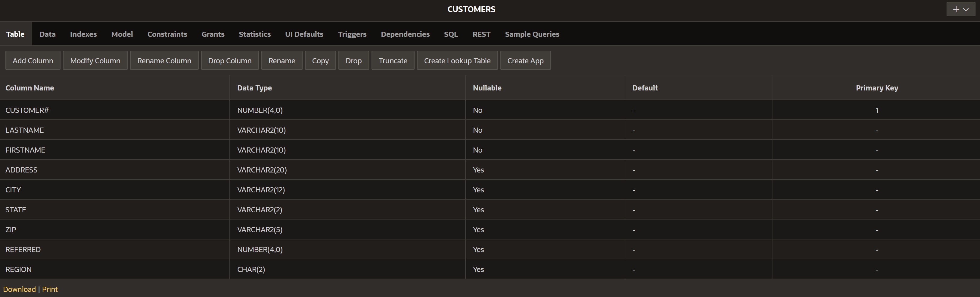Click the Rename table button
The image size is (980, 297).
point(282,61)
